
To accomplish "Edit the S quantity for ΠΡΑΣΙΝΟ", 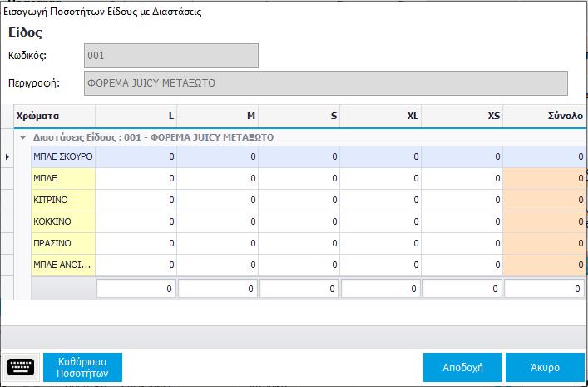I will click(299, 243).
